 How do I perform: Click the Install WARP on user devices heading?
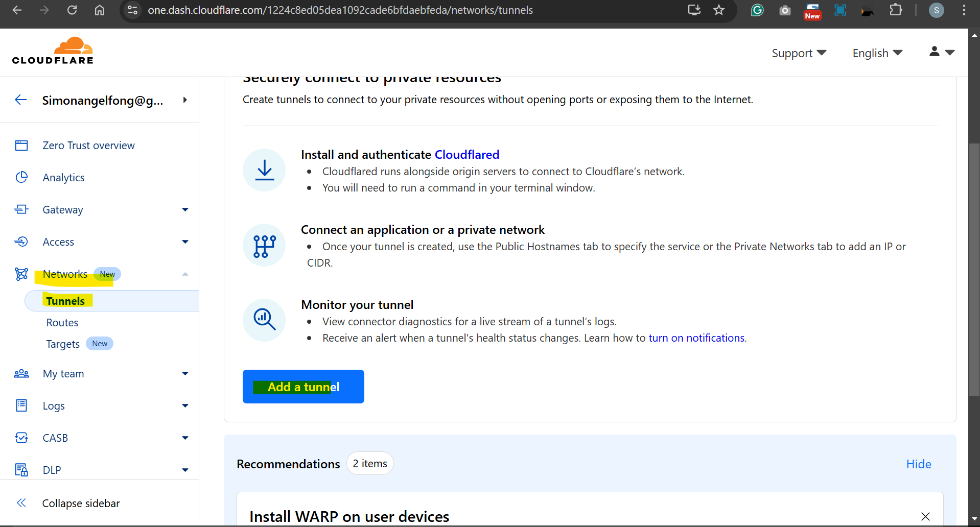click(349, 516)
